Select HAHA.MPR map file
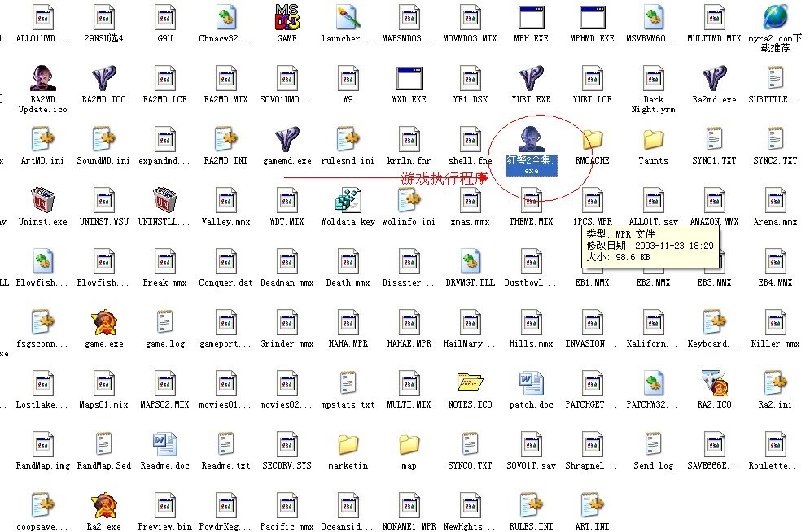Image resolution: width=810 pixels, height=532 pixels. coord(348,322)
